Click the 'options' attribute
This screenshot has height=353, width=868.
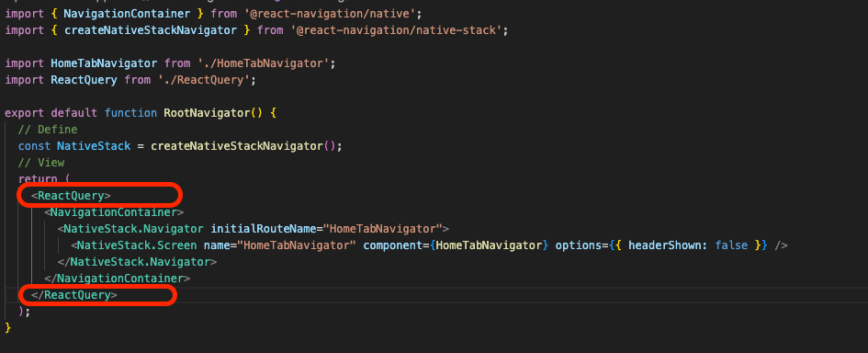point(579,245)
